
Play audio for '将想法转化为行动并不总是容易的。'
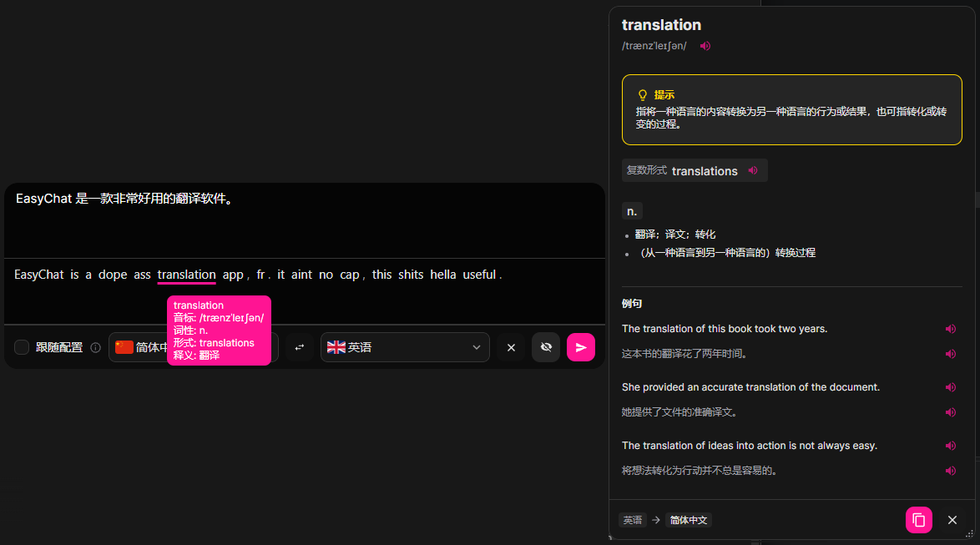point(951,471)
